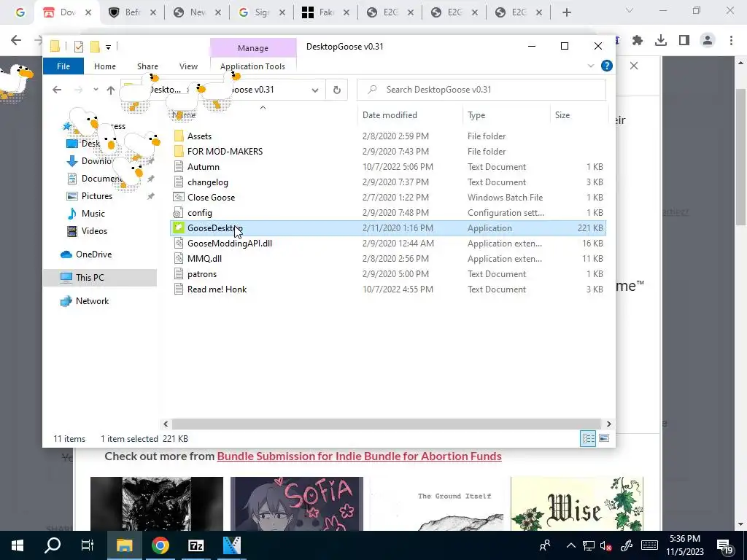Image resolution: width=747 pixels, height=560 pixels.
Task: Select OneDrive in navigation pane
Action: pyautogui.click(x=93, y=254)
